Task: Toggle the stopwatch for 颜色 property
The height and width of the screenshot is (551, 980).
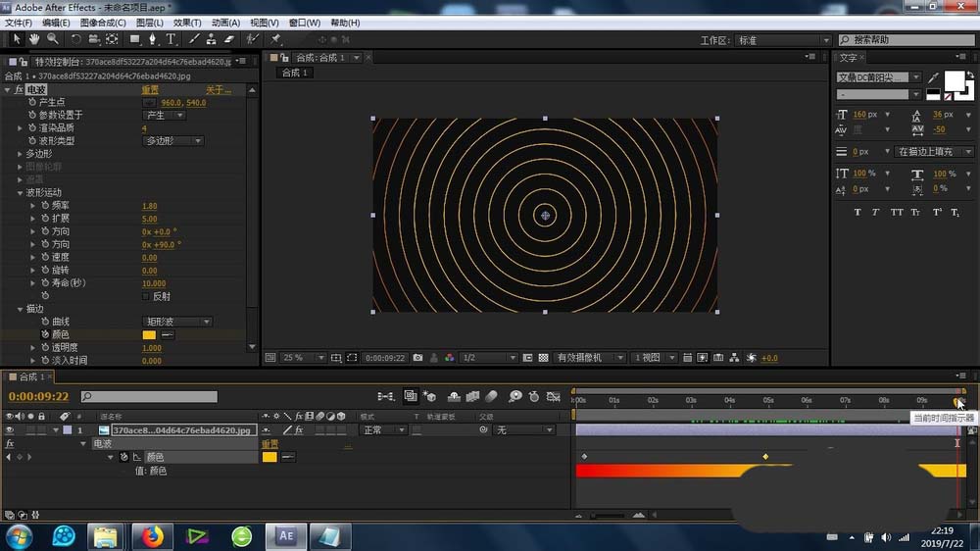Action: 45,334
